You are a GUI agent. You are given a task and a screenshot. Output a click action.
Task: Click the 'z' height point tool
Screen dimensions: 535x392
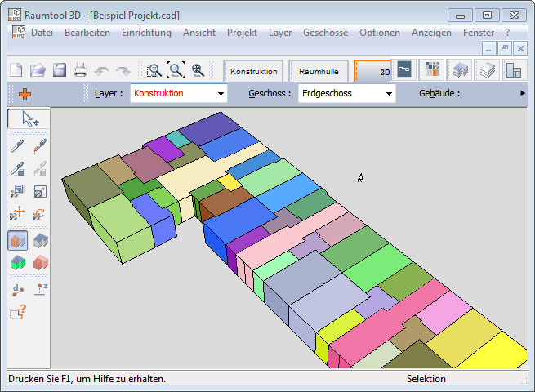coord(41,290)
